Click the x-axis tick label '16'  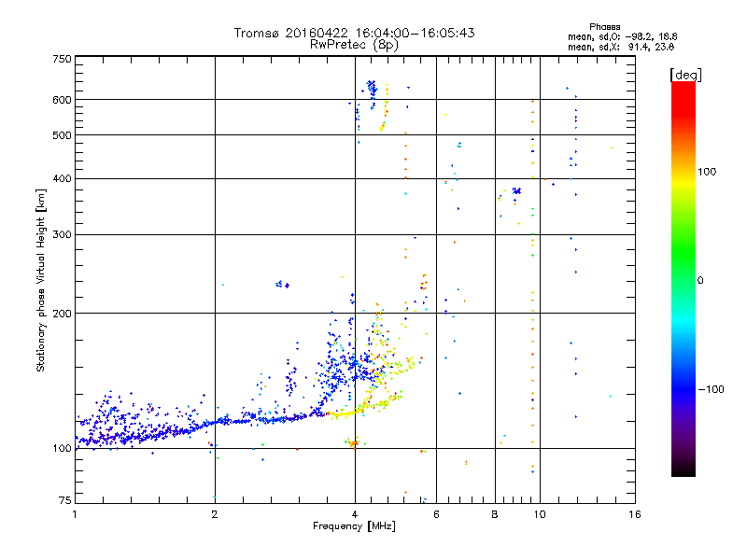tap(635, 514)
